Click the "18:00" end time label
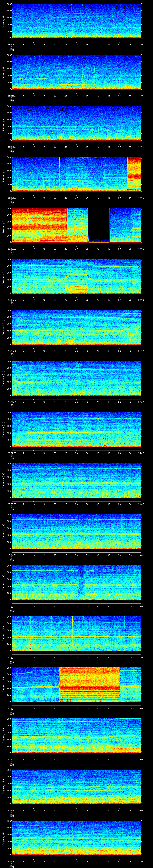The image size is (153, 868). pyautogui.click(x=141, y=197)
